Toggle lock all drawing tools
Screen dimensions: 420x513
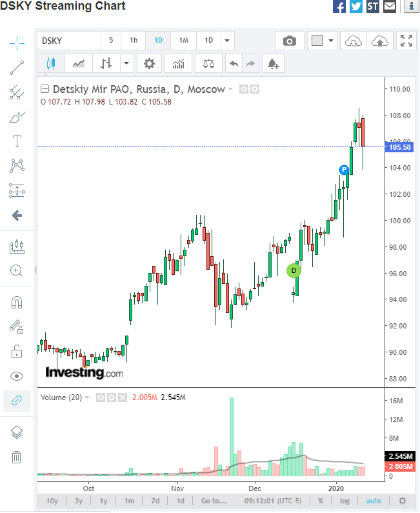click(x=17, y=352)
